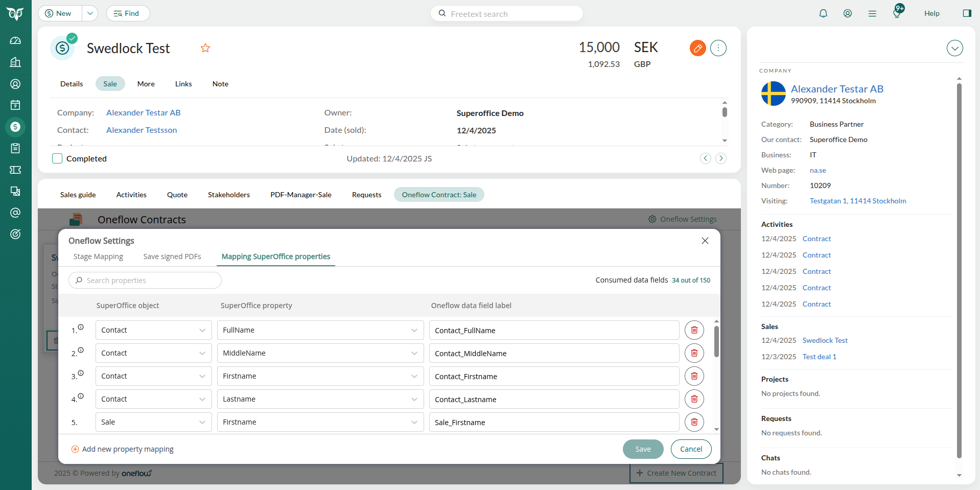Delete mapping row 3 Contact_Firstname

pos(694,376)
